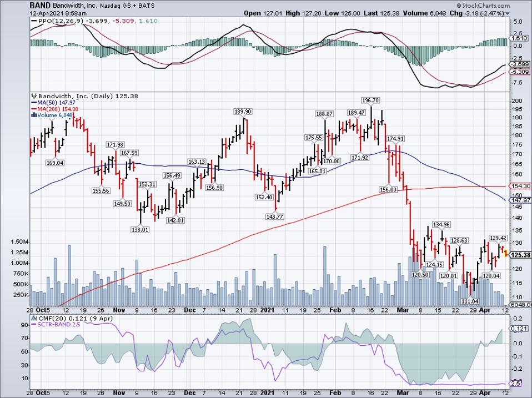The width and height of the screenshot is (532, 398).
Task: Click the -5.309 PPO signal axis tag
Action: 520,72
